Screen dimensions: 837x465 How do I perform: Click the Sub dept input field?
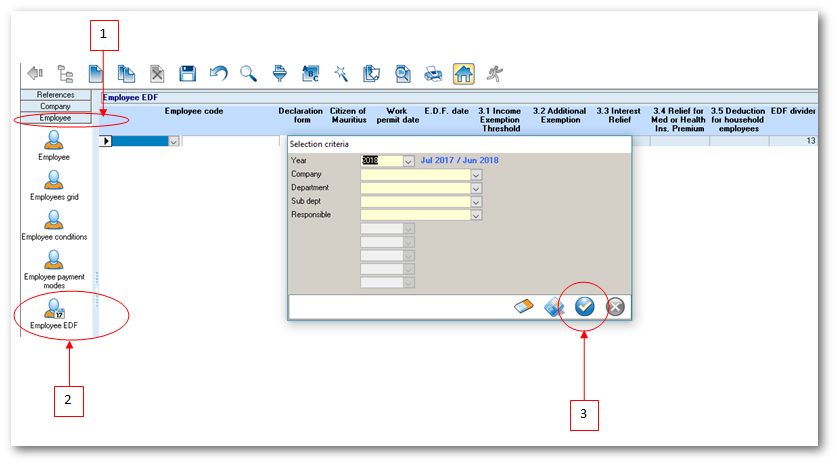pyautogui.click(x=415, y=201)
